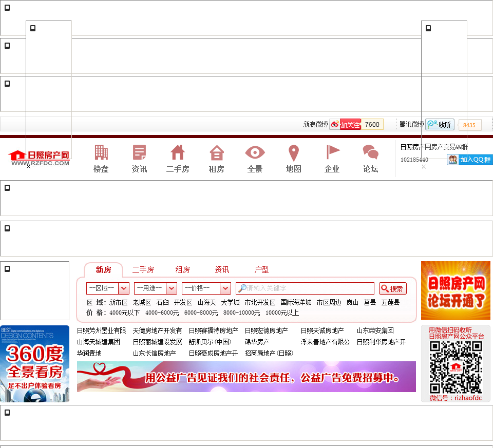Filter by region 岚山
This screenshot has height=448, width=493.
coord(352,303)
